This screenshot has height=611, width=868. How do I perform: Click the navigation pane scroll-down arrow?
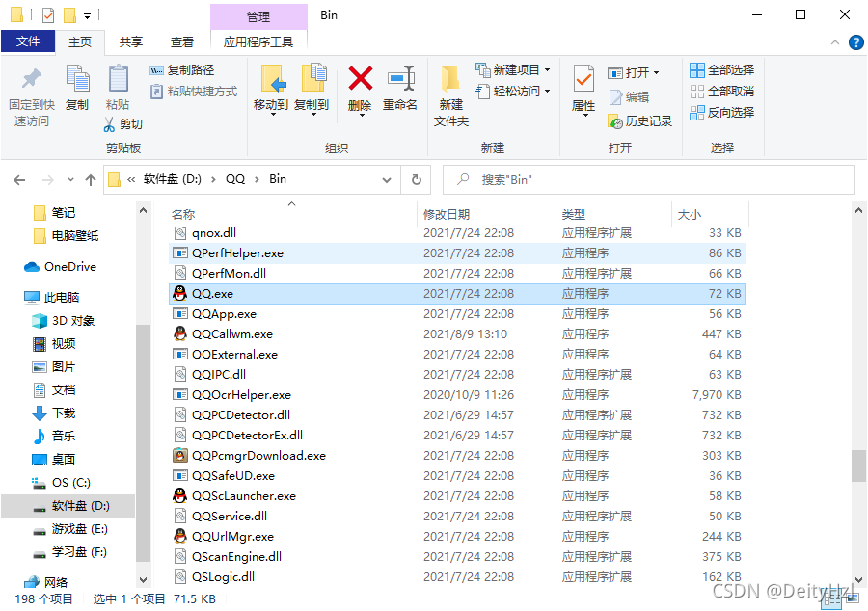point(143,579)
